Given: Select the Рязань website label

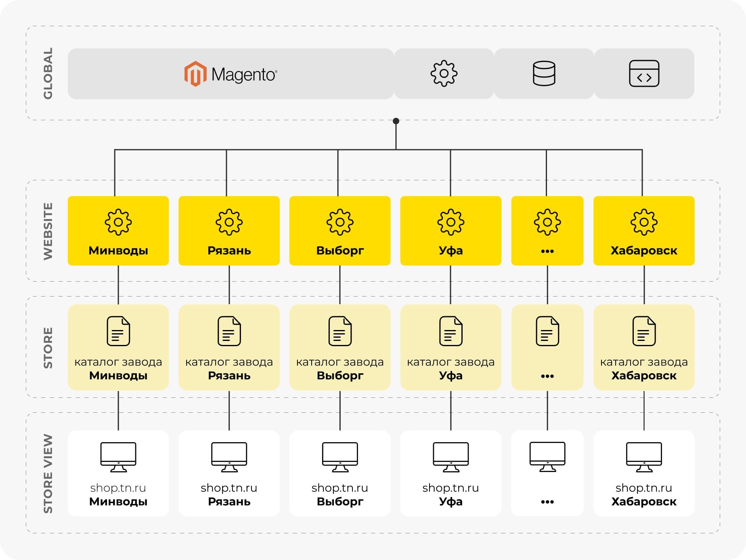Looking at the screenshot, I should point(229,251).
